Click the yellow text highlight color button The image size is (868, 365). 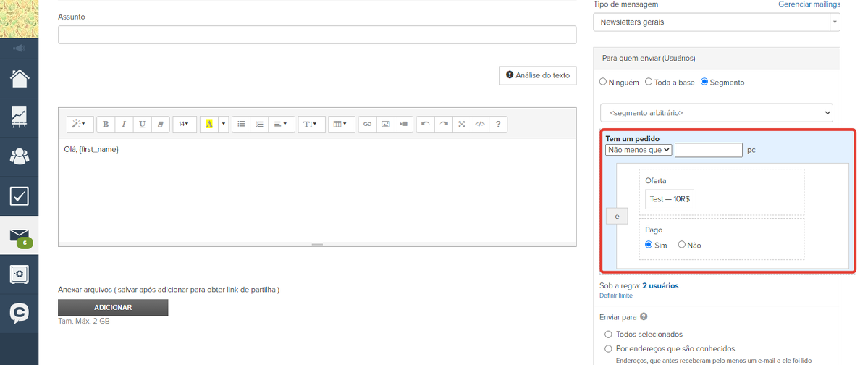(208, 124)
